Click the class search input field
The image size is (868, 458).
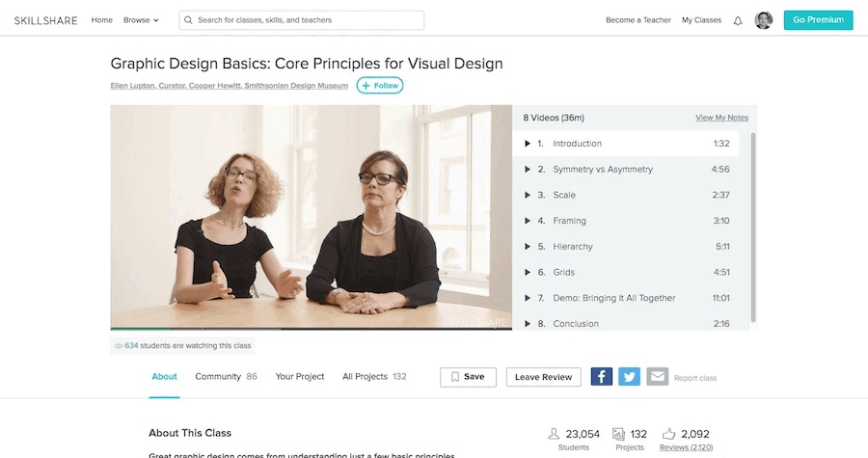(307, 20)
